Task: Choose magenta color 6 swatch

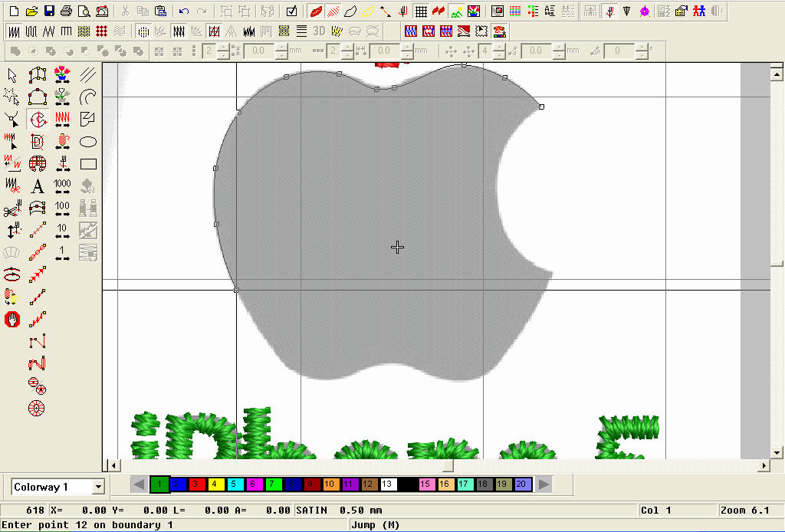Action: point(253,484)
